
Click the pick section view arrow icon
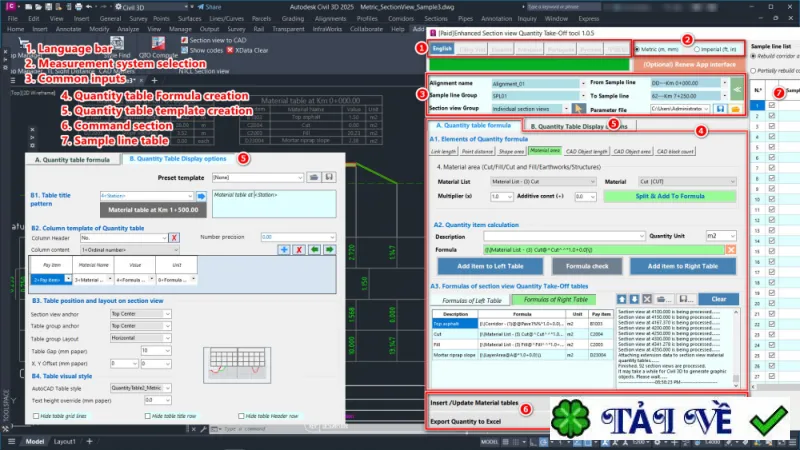tap(578, 109)
